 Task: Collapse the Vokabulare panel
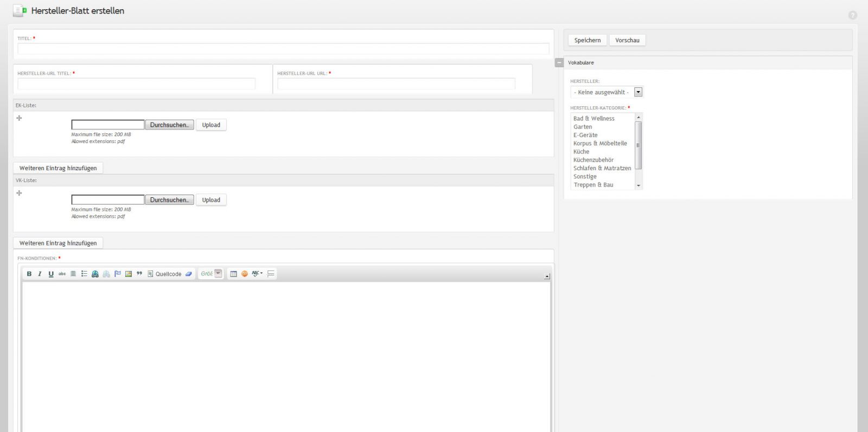click(559, 63)
